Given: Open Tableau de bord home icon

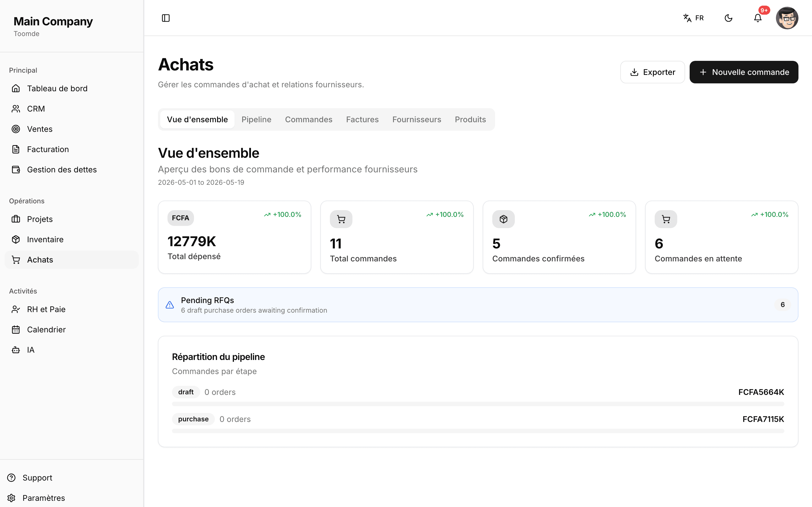Looking at the screenshot, I should [x=16, y=88].
